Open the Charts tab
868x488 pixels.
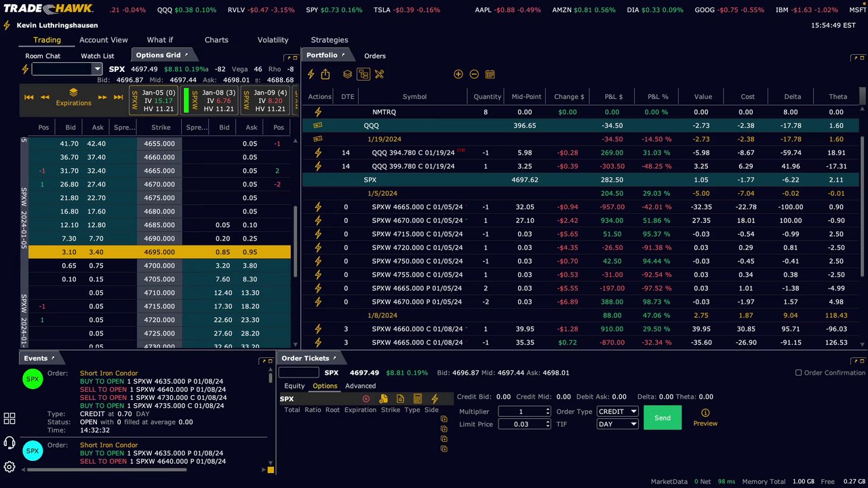click(x=216, y=40)
